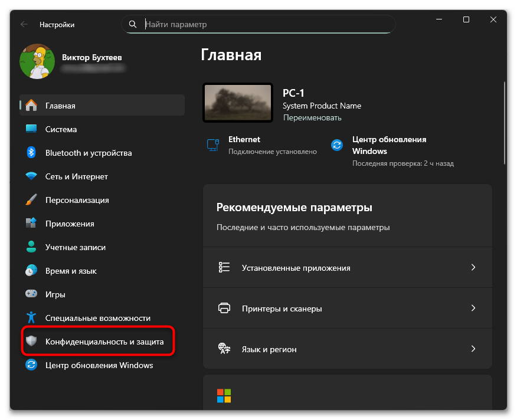517x420 pixels.
Task: Click Язык и регион row text
Action: 269,349
